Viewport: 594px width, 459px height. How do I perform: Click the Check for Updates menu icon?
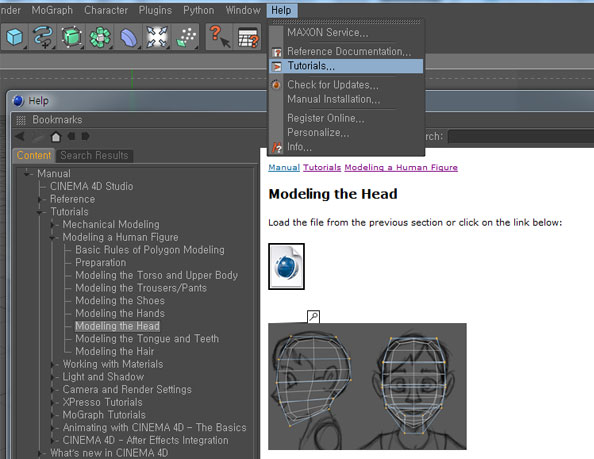(276, 84)
